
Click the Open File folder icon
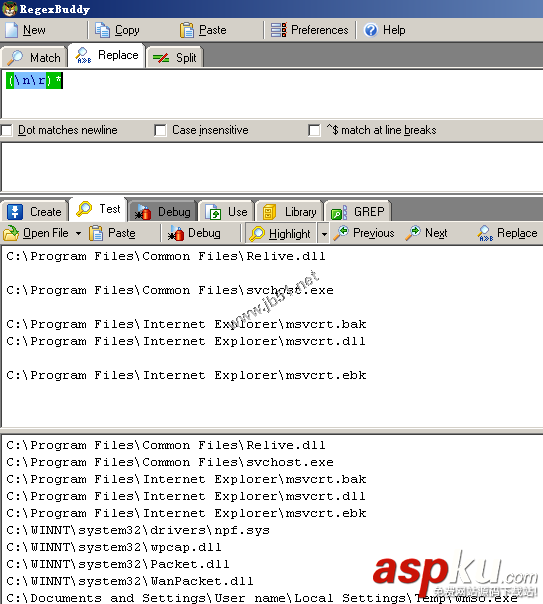(11, 233)
